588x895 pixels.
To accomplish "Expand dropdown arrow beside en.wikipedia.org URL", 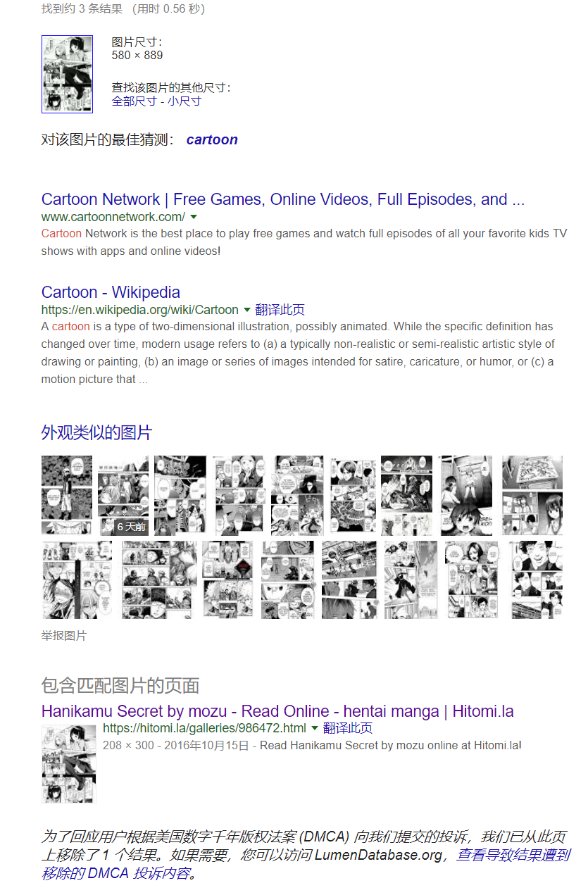I will (247, 310).
